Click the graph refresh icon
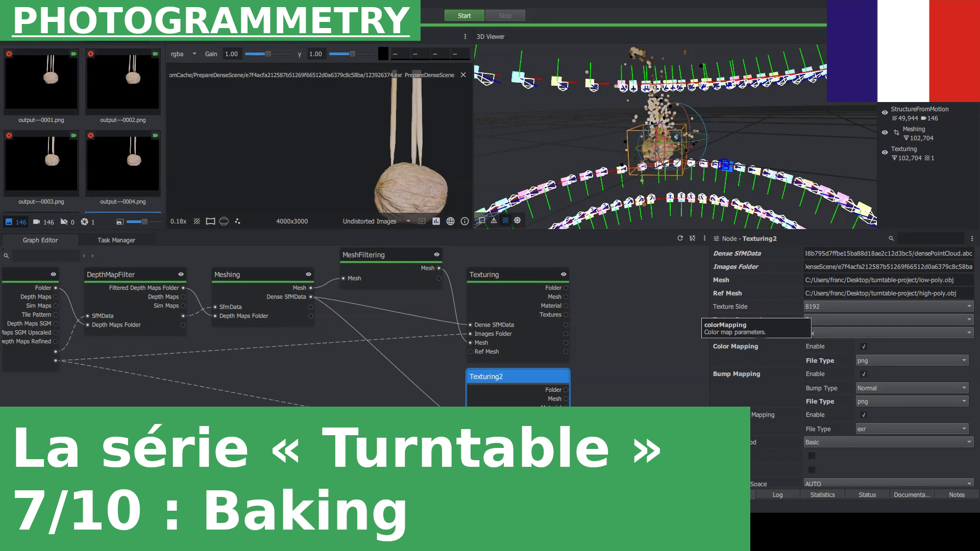The width and height of the screenshot is (980, 551). [x=680, y=238]
